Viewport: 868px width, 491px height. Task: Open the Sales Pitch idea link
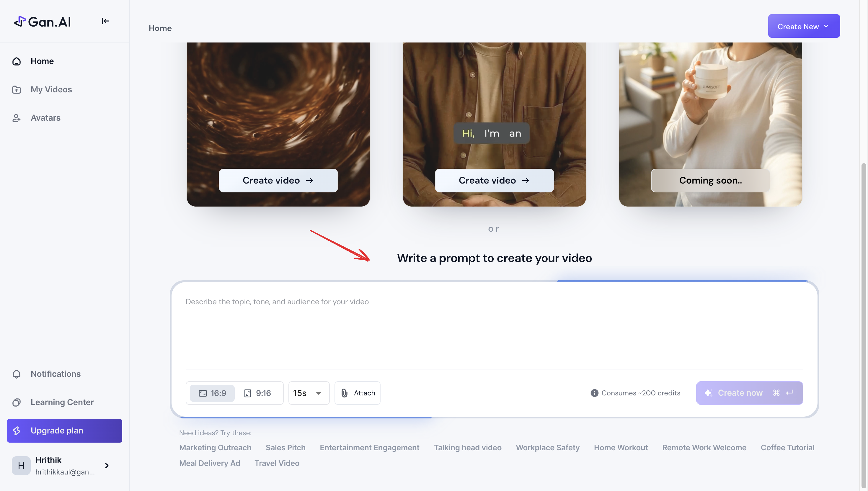(x=285, y=448)
